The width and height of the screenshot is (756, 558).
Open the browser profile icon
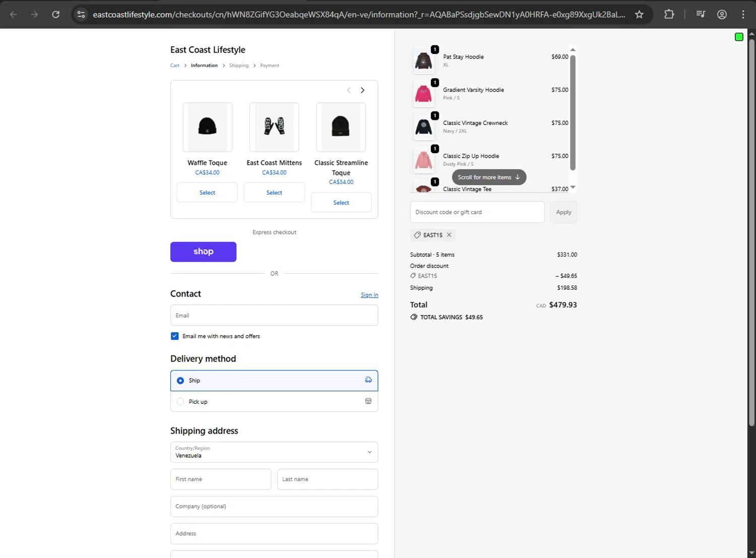point(722,14)
